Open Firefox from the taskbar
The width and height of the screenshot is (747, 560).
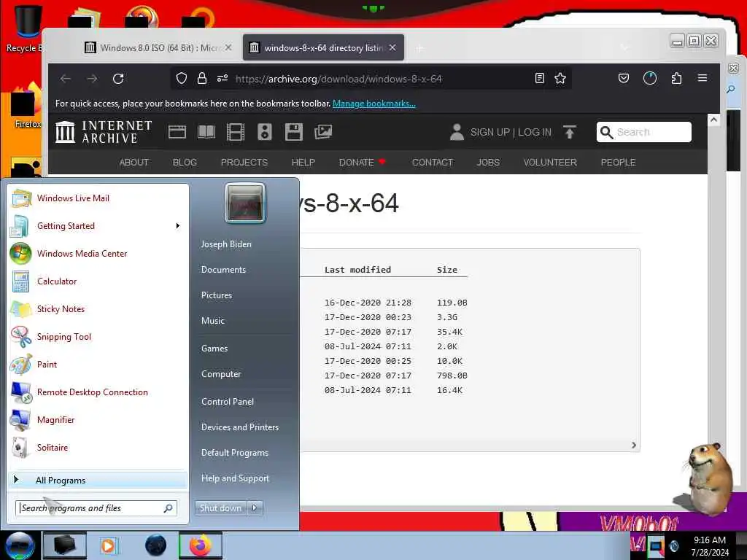(x=201, y=545)
